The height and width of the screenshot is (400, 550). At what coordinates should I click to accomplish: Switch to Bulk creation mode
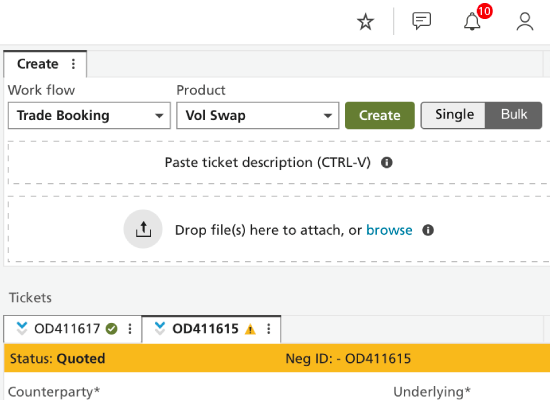click(514, 115)
